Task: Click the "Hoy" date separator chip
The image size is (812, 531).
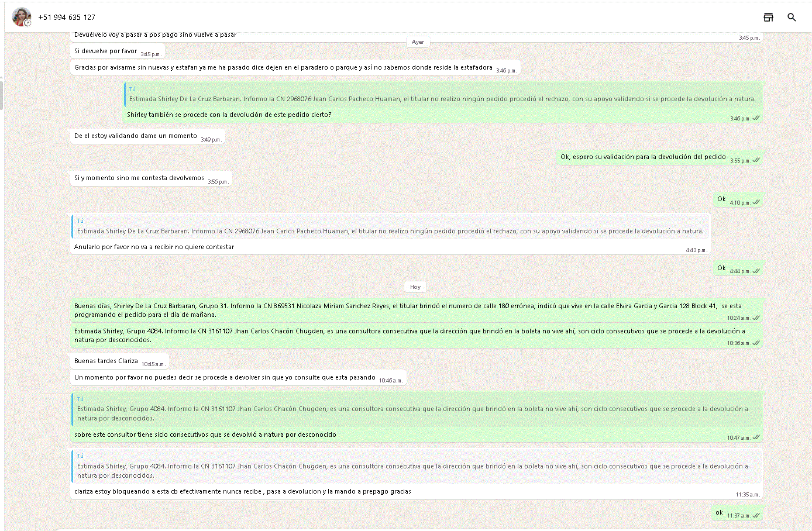Action: [415, 287]
